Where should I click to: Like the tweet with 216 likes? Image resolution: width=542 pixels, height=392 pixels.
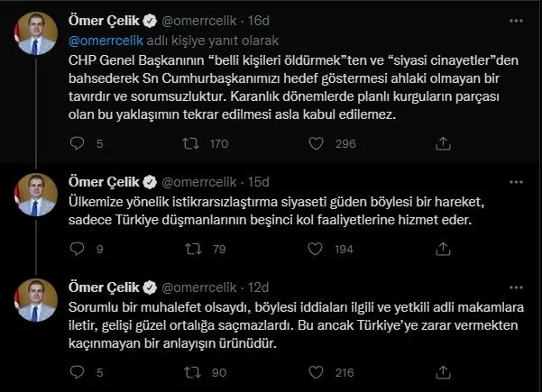point(316,370)
